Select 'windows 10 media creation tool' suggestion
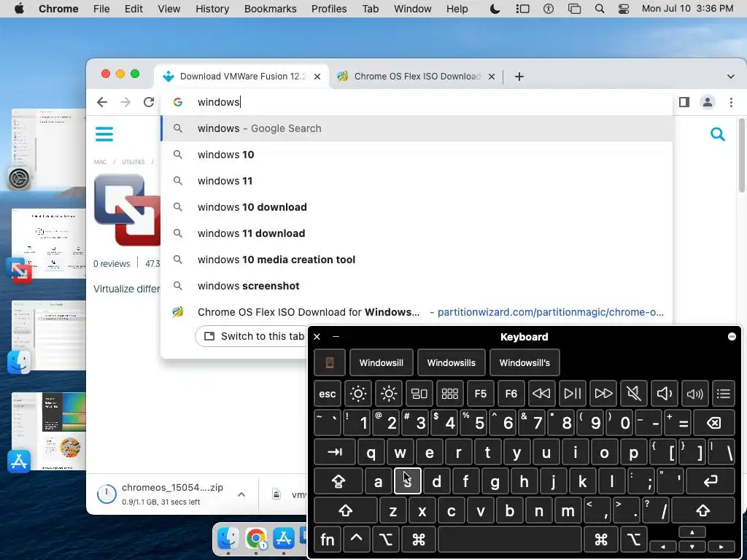This screenshot has width=747, height=560. tap(417, 260)
